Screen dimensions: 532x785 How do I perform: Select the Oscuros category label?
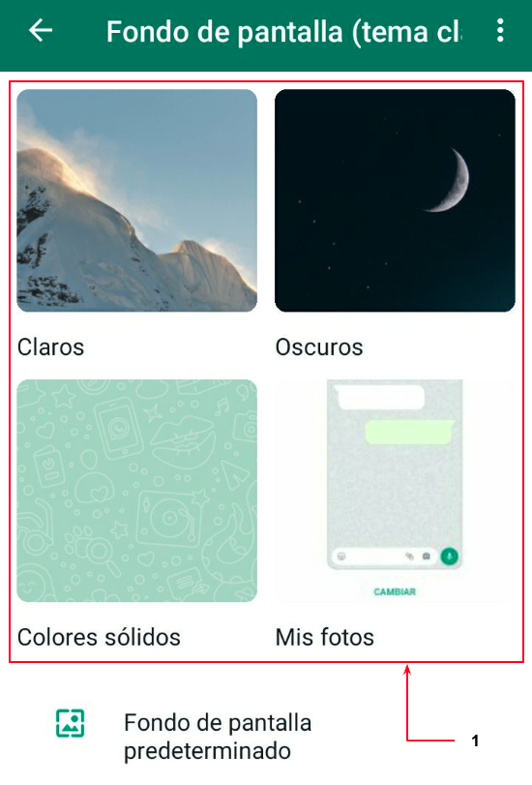319,347
